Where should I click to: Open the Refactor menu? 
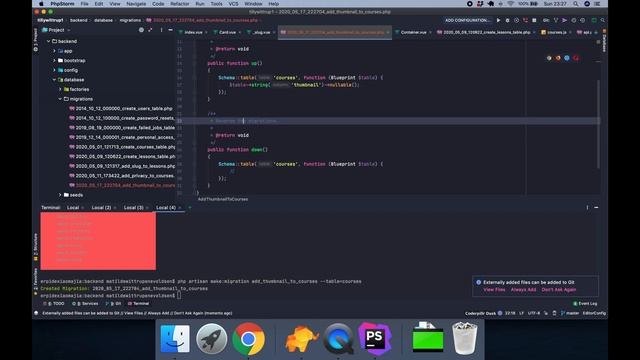pyautogui.click(x=180, y=4)
